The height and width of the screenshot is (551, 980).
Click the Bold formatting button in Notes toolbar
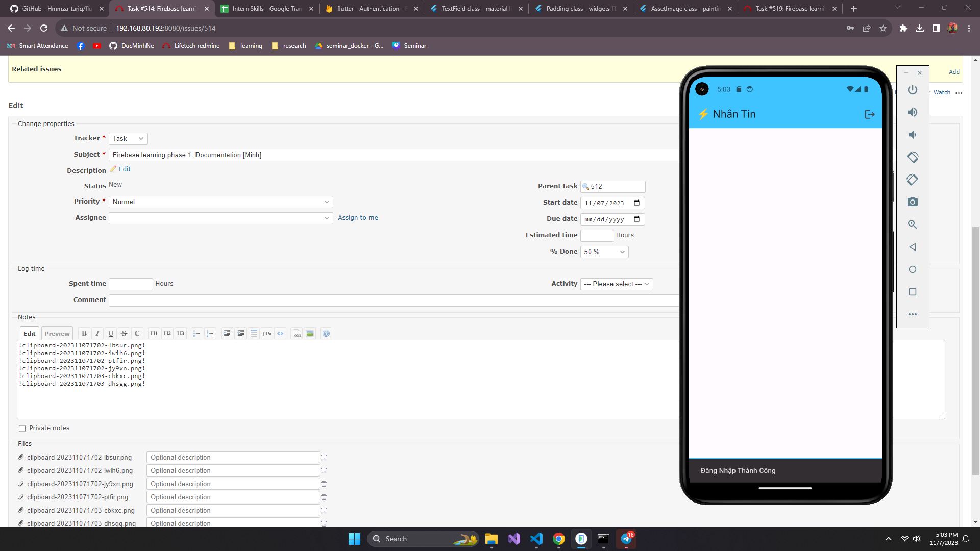click(84, 333)
